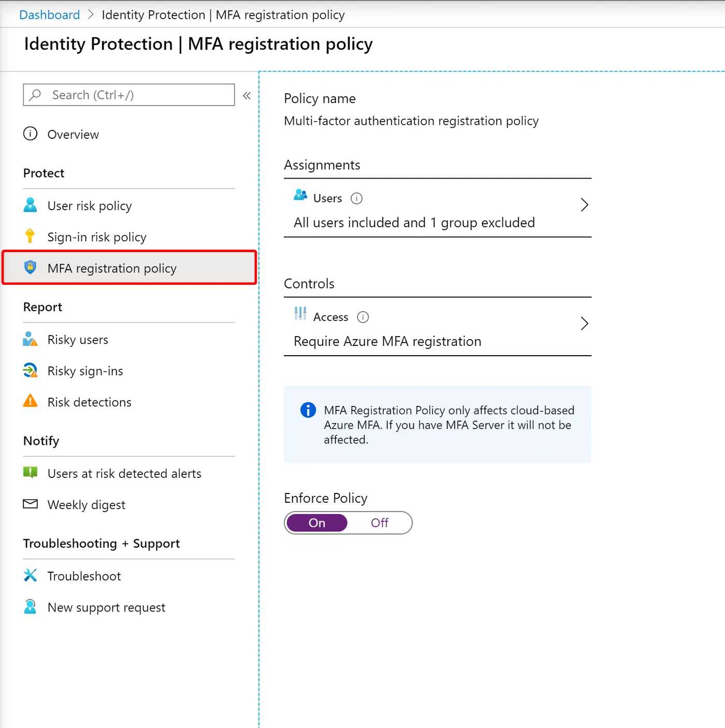The image size is (725, 728).
Task: Click the Sign-in risk policy key icon
Action: click(30, 236)
